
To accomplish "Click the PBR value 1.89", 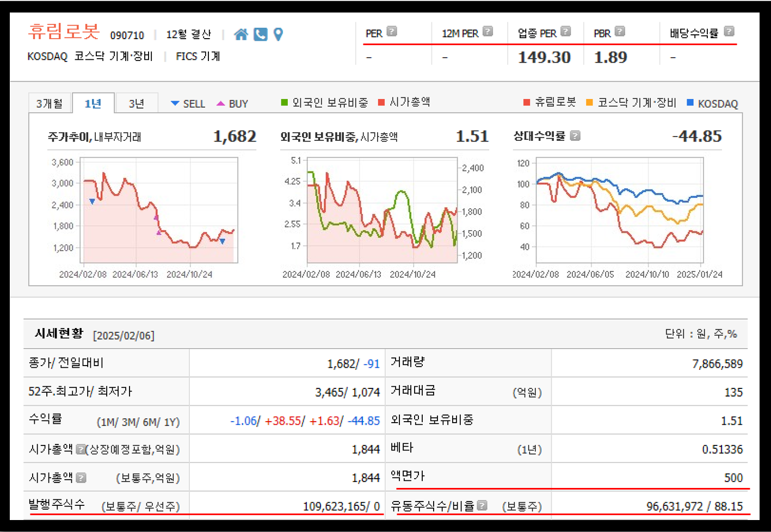I will pyautogui.click(x=610, y=57).
